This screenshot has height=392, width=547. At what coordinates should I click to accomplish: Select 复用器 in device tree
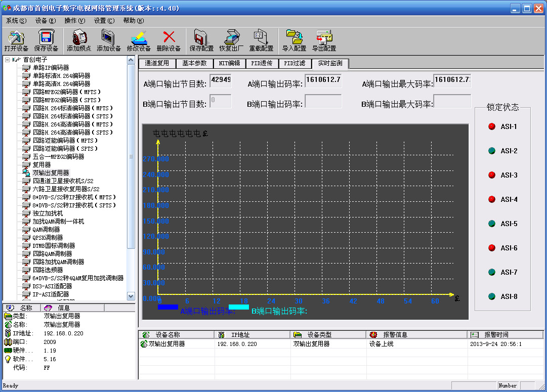(41, 164)
